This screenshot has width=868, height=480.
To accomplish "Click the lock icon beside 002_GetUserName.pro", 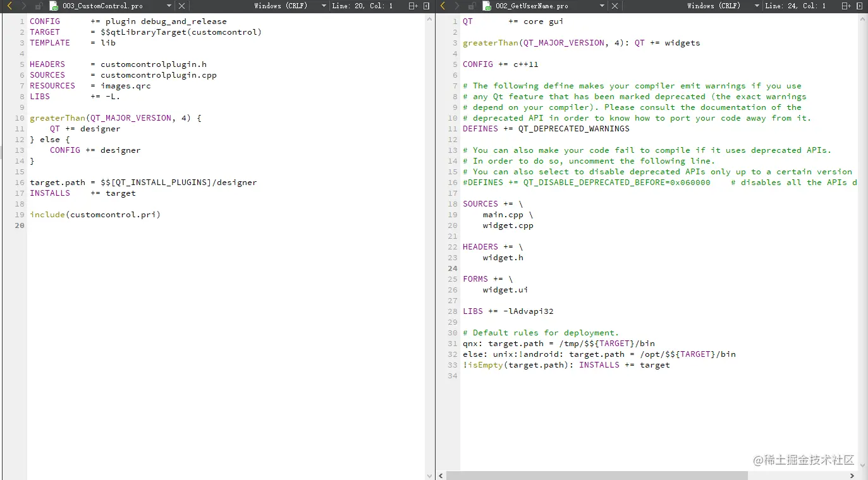I will (472, 6).
